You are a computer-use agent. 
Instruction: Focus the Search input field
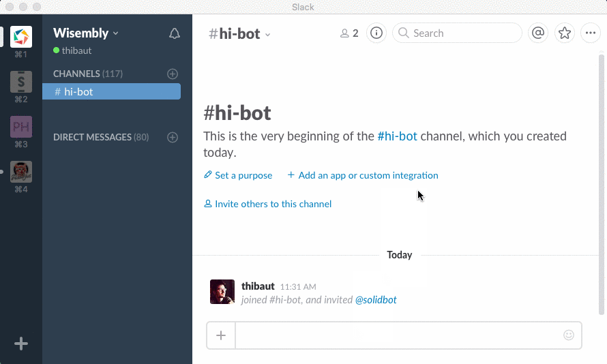click(457, 33)
